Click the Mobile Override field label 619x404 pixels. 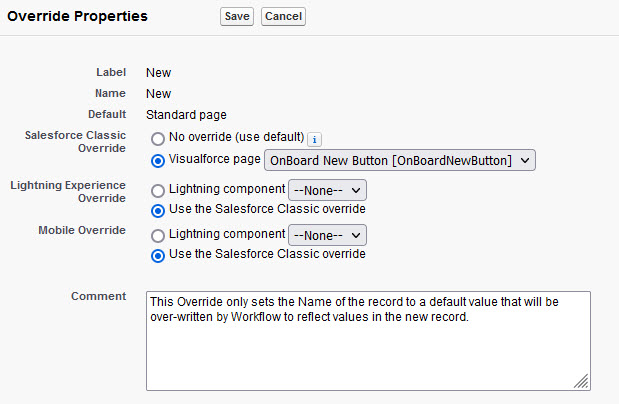pos(82,230)
